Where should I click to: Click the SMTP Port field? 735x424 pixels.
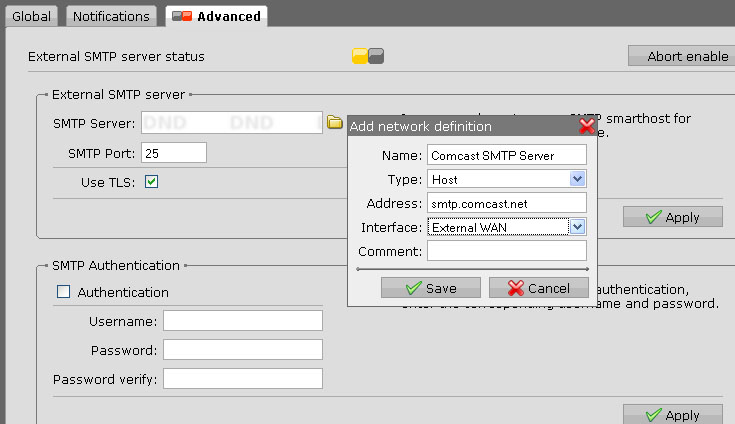[174, 153]
